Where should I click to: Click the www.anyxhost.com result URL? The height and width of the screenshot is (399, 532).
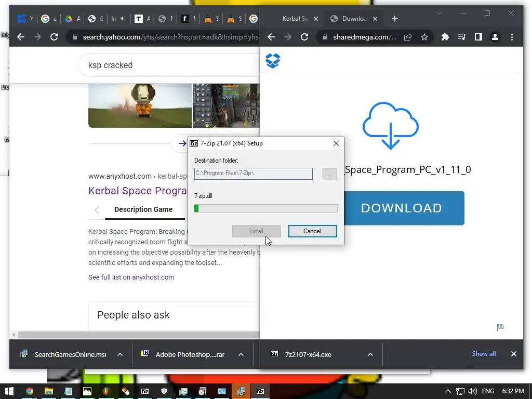pos(120,176)
